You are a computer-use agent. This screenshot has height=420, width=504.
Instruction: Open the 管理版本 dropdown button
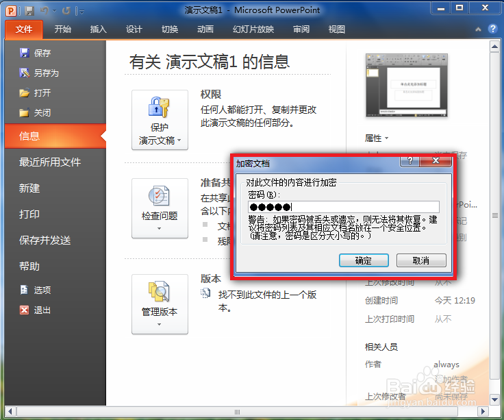[160, 304]
